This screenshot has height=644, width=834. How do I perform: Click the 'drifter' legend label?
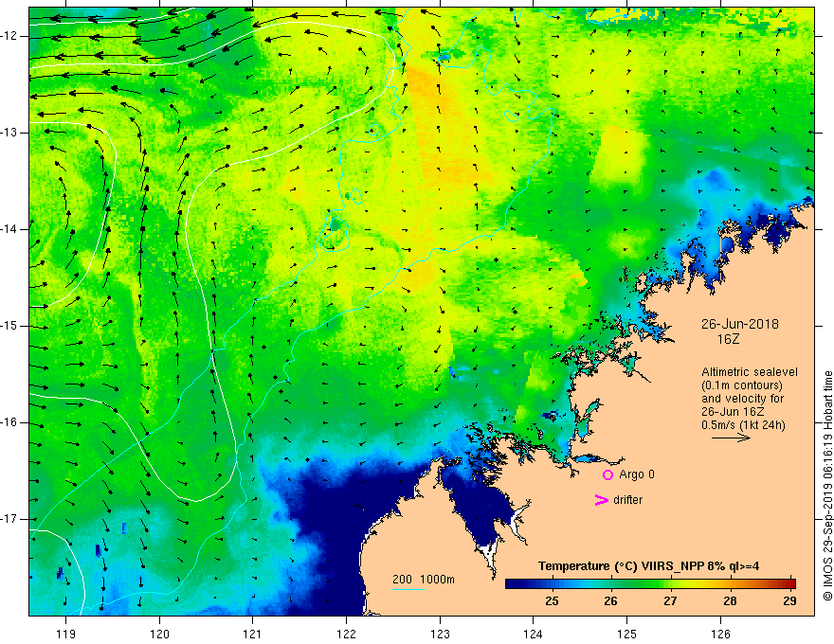tap(627, 500)
